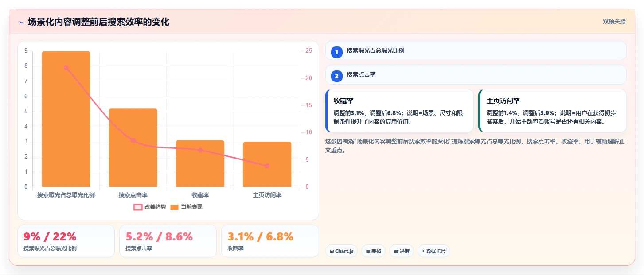Viewport: 644px width, 275px height.
Task: Click the 数据卡片 tag
Action: pos(434,251)
